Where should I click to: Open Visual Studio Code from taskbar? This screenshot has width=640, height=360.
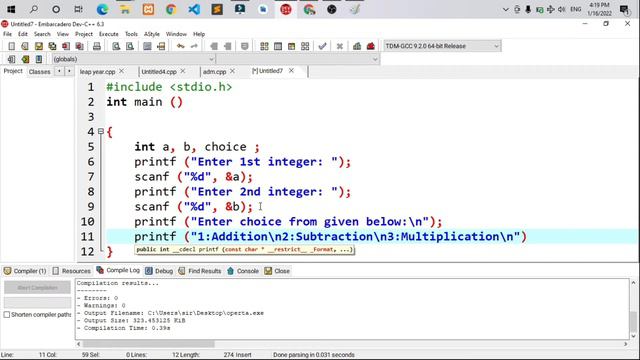click(194, 9)
